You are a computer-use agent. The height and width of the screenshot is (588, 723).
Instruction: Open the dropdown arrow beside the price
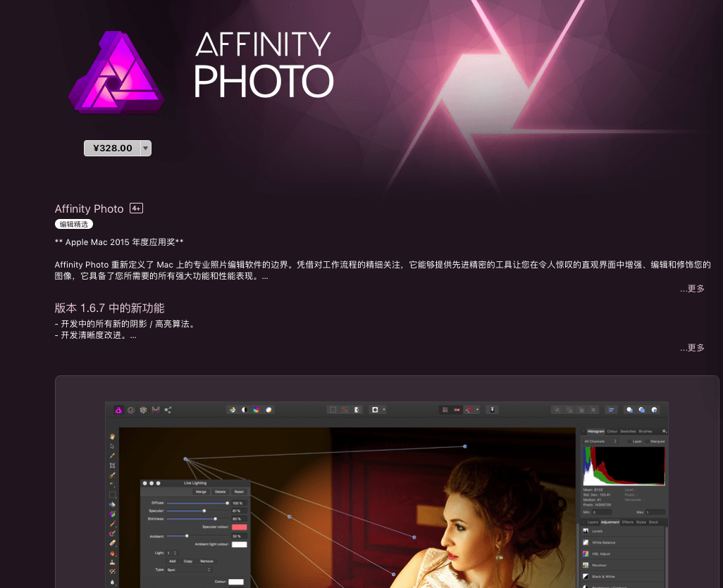pyautogui.click(x=146, y=149)
